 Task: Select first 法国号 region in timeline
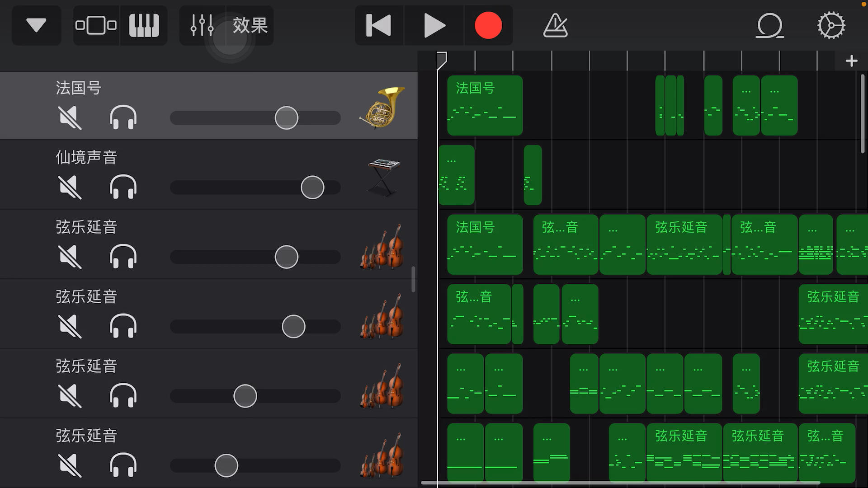[x=485, y=105]
